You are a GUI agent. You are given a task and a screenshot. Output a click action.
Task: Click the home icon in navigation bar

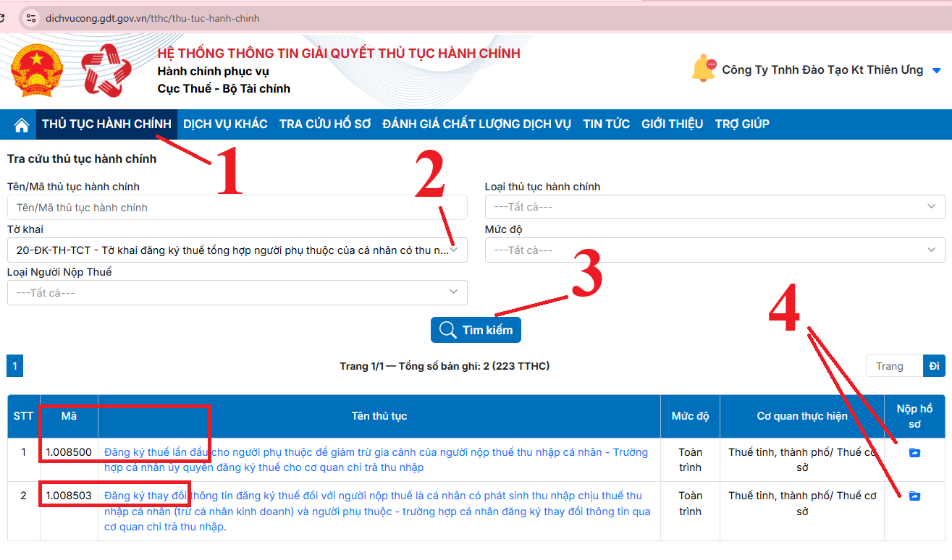(22, 124)
